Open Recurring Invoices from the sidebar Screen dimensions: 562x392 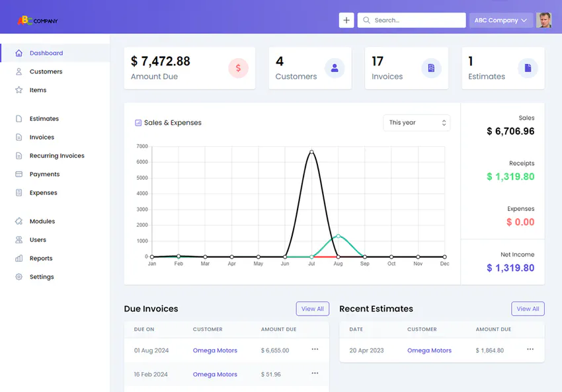coord(57,156)
